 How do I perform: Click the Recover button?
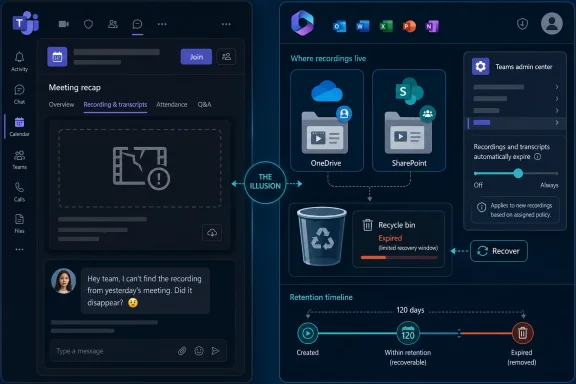pyautogui.click(x=499, y=251)
